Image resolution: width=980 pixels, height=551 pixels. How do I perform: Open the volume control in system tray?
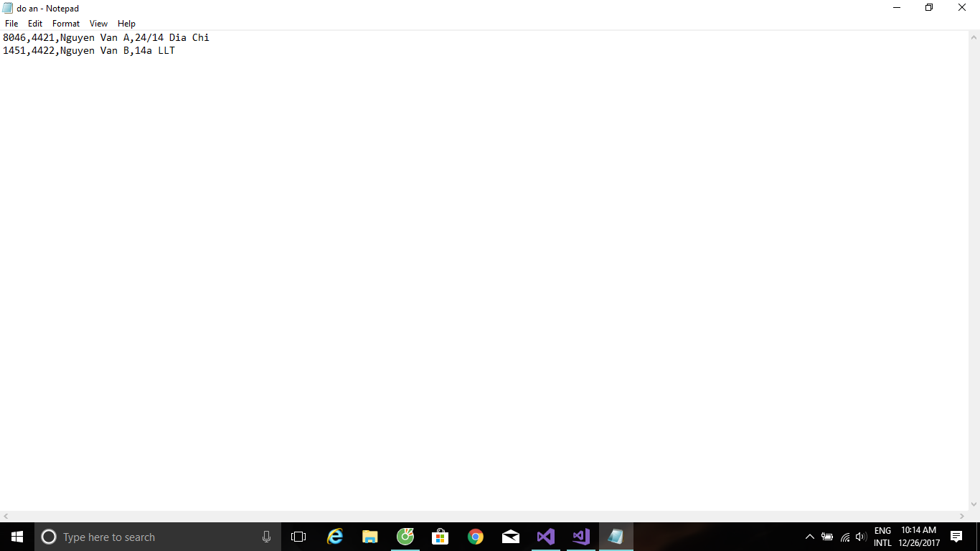point(861,537)
